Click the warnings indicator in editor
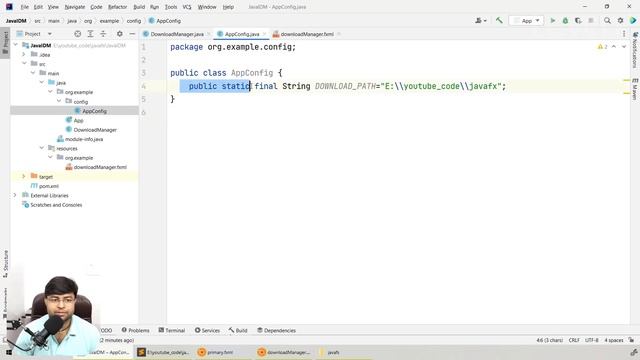This screenshot has height=360, width=640. [x=602, y=47]
